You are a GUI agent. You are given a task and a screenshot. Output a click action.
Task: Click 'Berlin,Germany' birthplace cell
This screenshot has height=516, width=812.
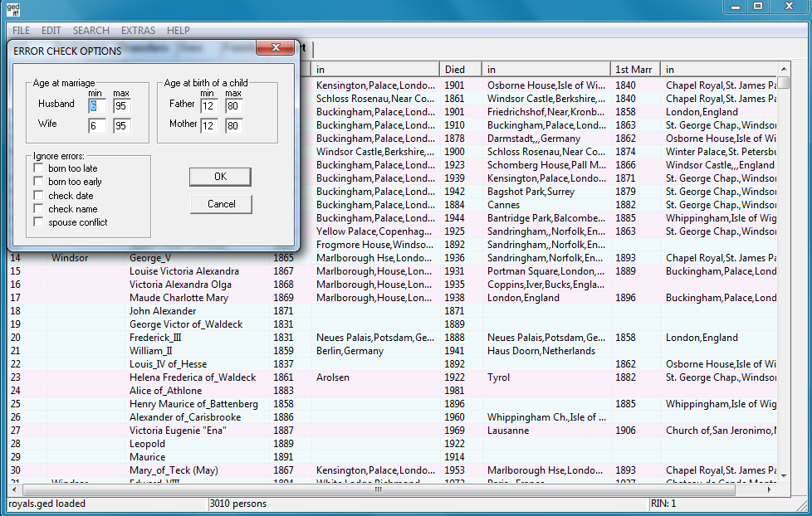coord(350,351)
